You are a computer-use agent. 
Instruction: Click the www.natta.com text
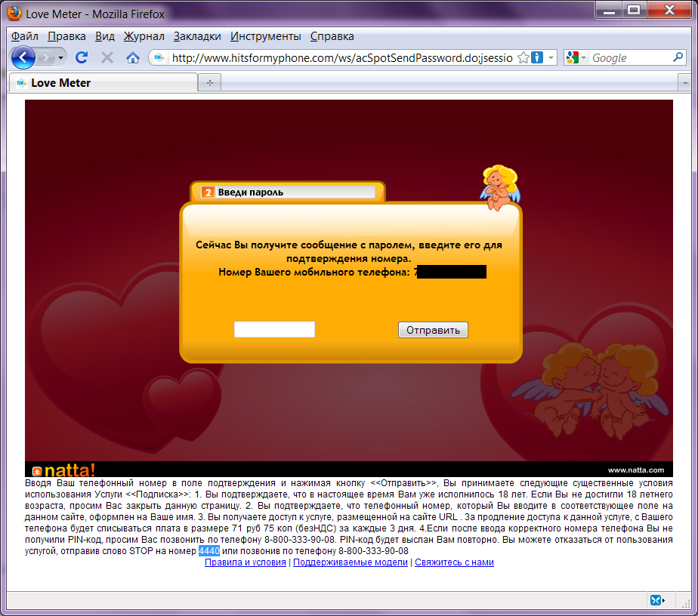636,470
